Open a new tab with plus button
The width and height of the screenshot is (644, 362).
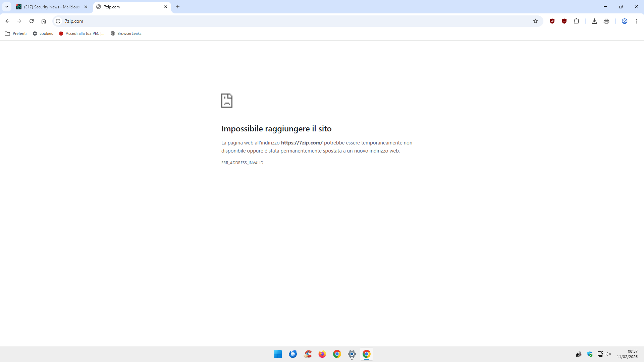pyautogui.click(x=178, y=7)
